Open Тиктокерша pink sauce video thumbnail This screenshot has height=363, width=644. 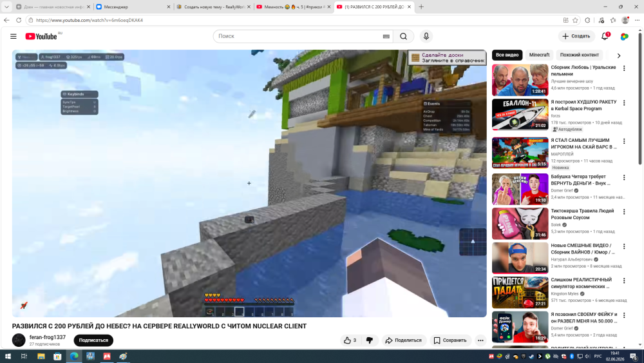pos(520,223)
